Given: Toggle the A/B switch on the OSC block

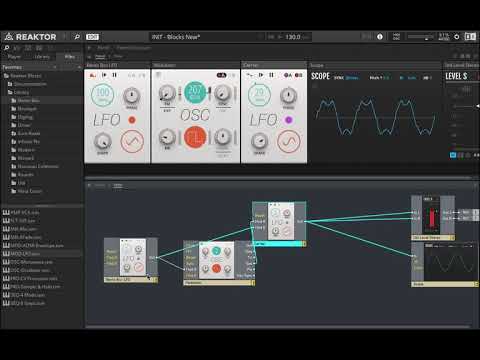Looking at the screenshot, I should coord(222,76).
